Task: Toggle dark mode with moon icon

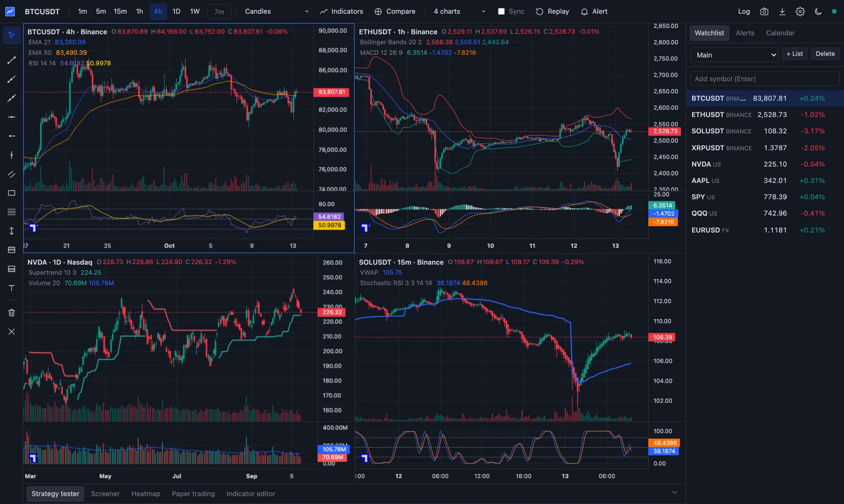Action: pyautogui.click(x=818, y=12)
